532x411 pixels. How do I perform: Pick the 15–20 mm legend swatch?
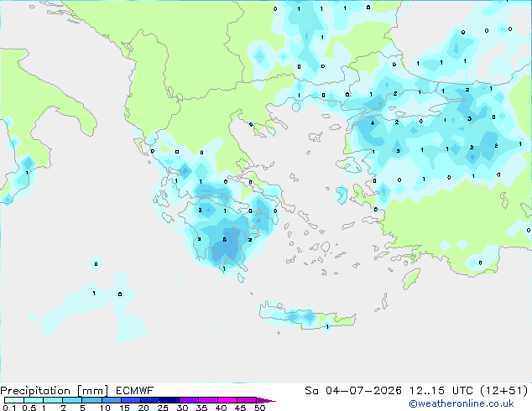(x=130, y=400)
